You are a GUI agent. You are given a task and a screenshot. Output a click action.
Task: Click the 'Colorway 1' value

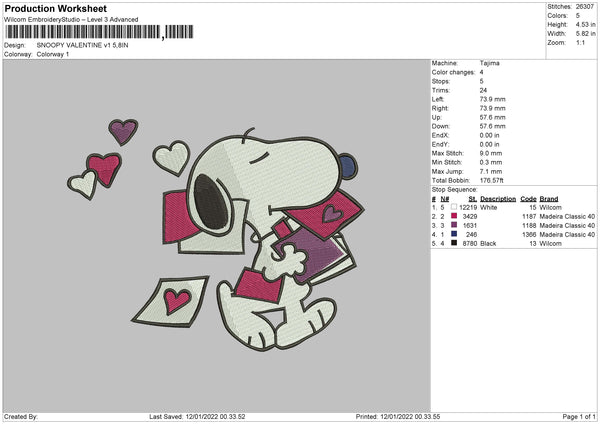coord(53,54)
